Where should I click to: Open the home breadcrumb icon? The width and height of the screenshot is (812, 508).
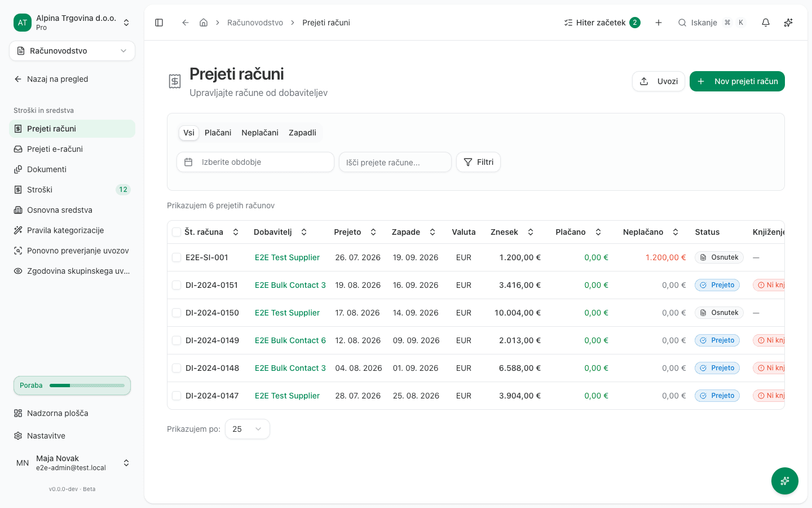(204, 23)
